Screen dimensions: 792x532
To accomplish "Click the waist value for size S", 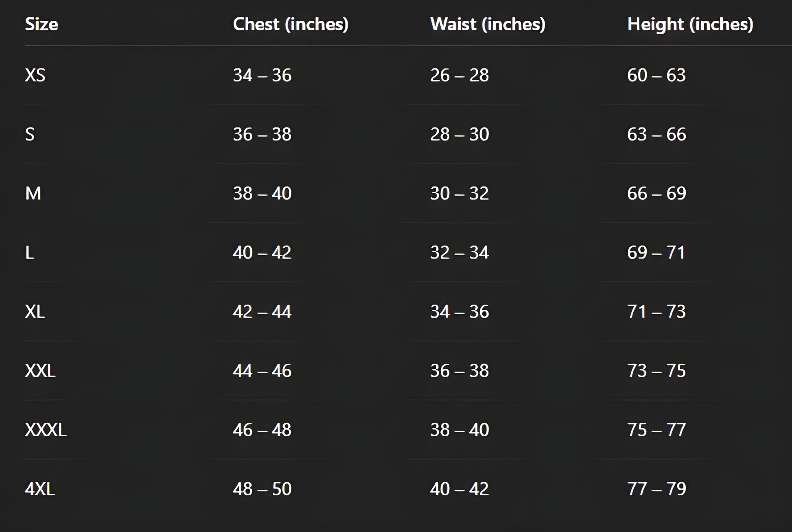I will pyautogui.click(x=459, y=134).
